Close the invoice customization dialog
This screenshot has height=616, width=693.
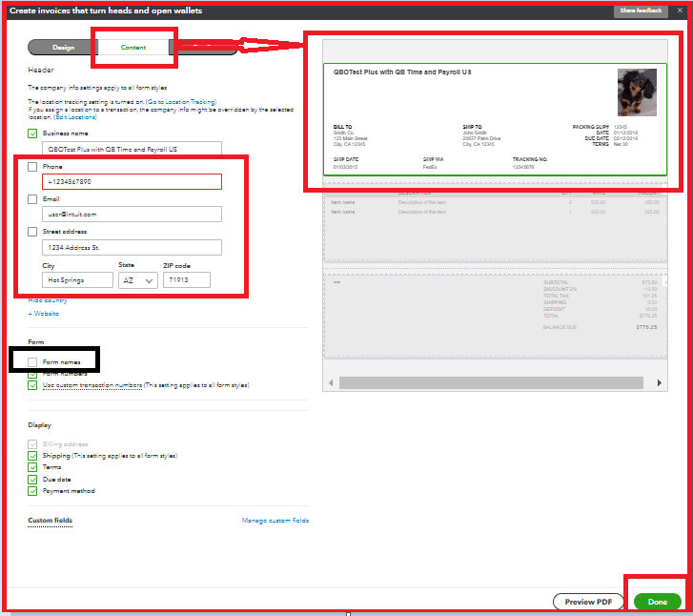[x=680, y=10]
